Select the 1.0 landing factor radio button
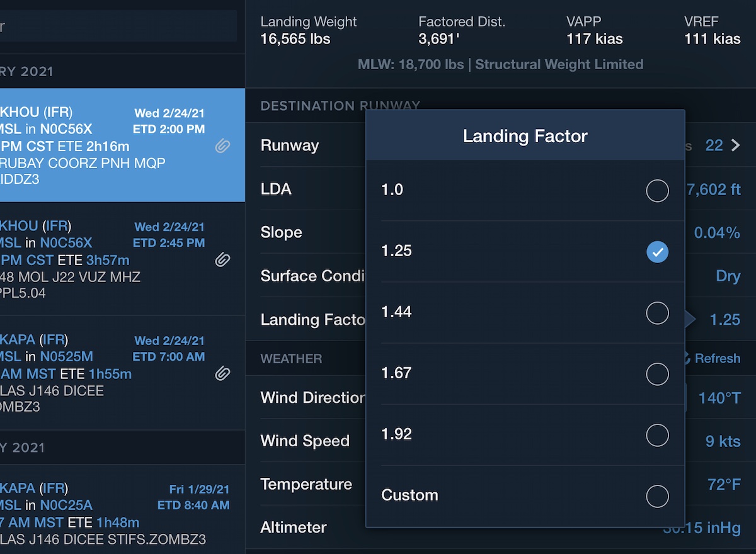756x554 pixels. [x=657, y=191]
